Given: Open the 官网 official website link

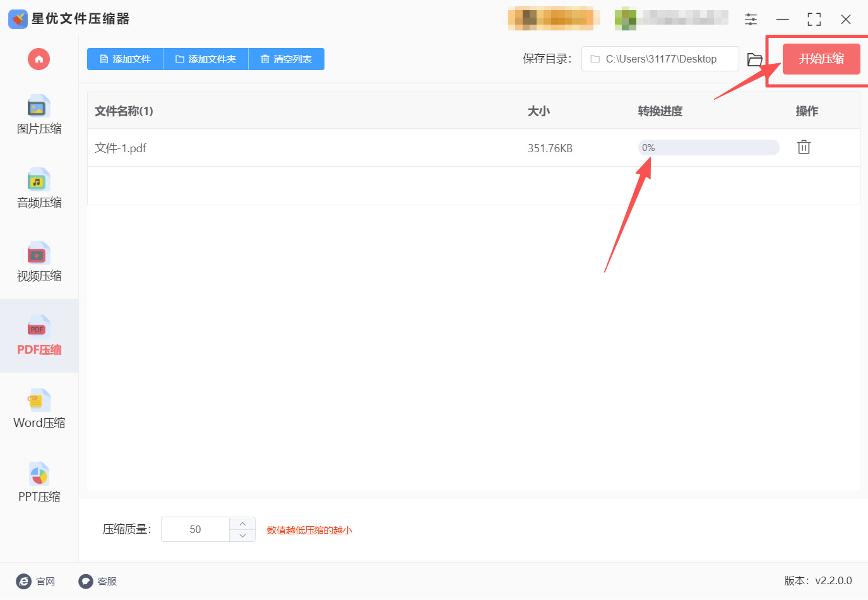Looking at the screenshot, I should 36,581.
